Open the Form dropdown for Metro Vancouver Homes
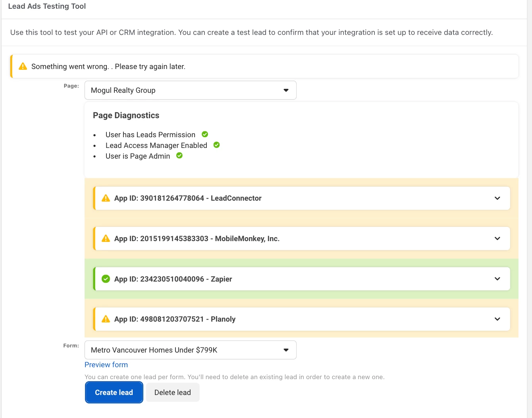This screenshot has width=532, height=418. click(191, 350)
